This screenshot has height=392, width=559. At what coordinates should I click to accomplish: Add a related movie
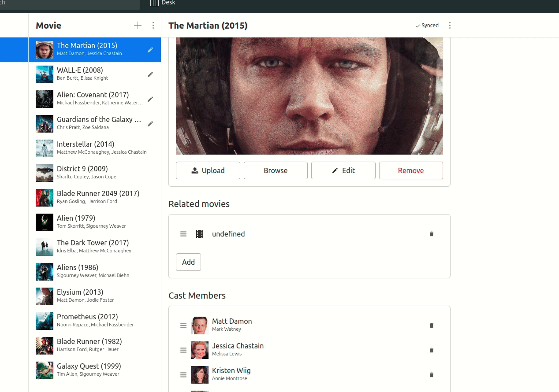(188, 262)
